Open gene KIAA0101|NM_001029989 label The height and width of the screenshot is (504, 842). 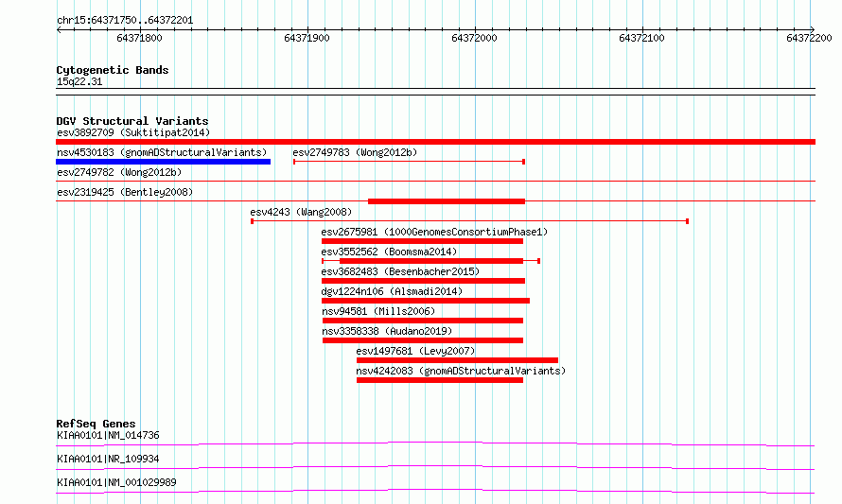point(116,482)
